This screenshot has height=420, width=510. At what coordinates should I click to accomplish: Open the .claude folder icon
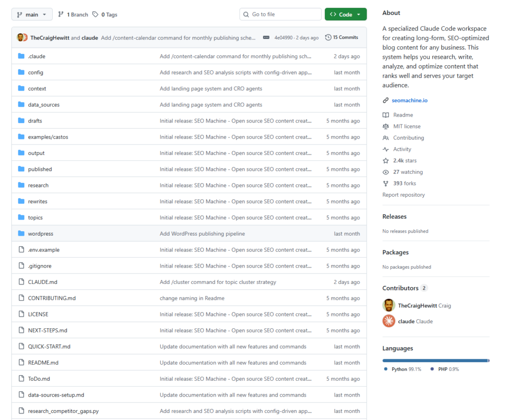(21, 56)
